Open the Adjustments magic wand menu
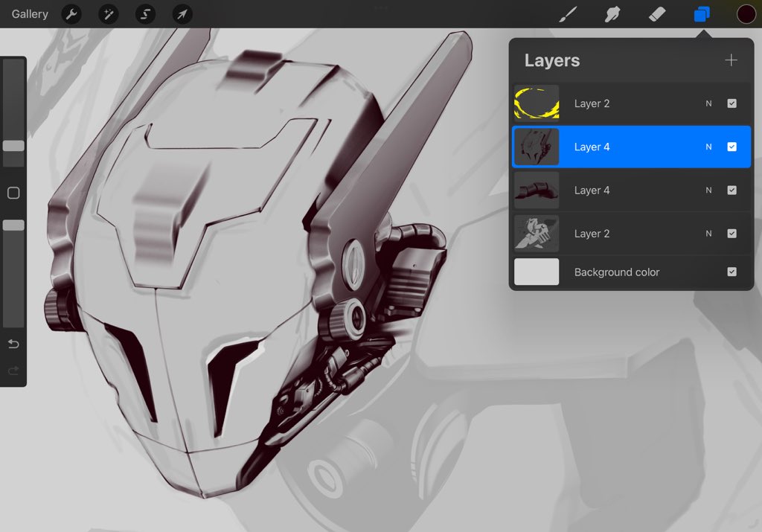The height and width of the screenshot is (532, 762). [109, 14]
